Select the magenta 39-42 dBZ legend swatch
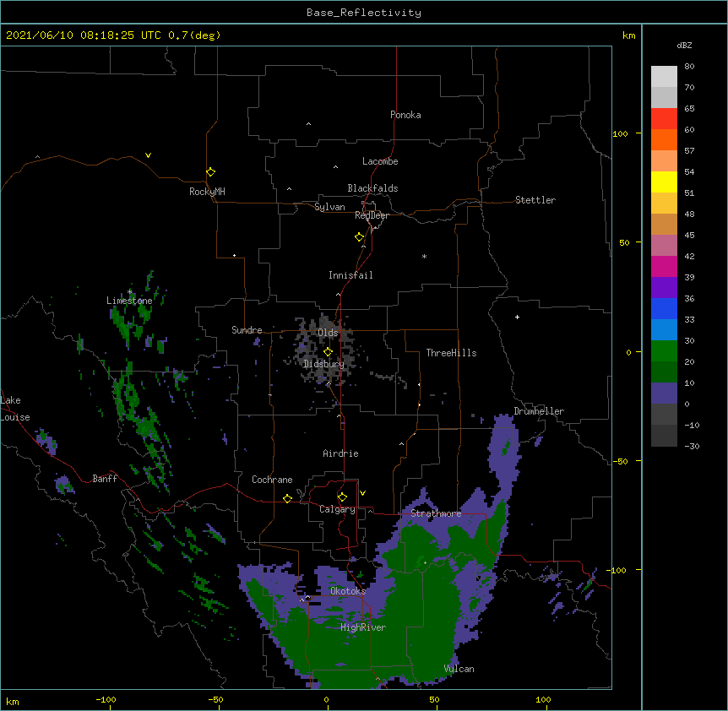This screenshot has height=711, width=728. click(664, 266)
